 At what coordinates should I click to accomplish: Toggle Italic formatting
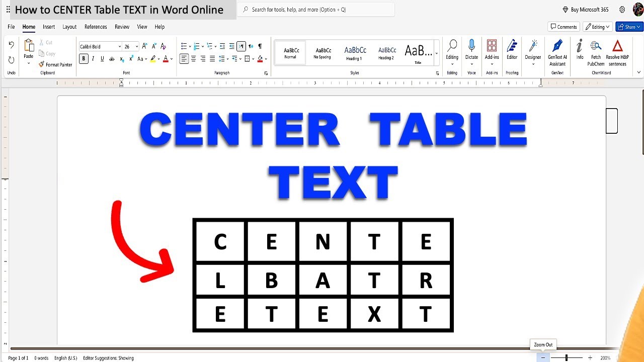[93, 59]
